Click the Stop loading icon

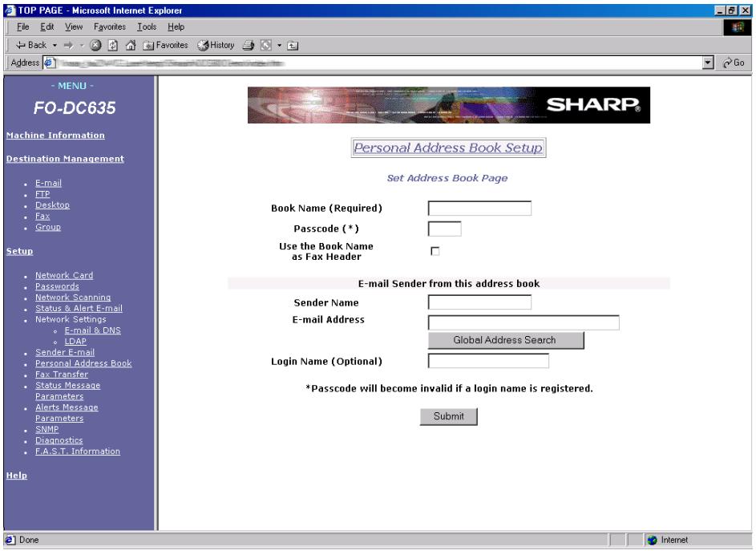95,46
